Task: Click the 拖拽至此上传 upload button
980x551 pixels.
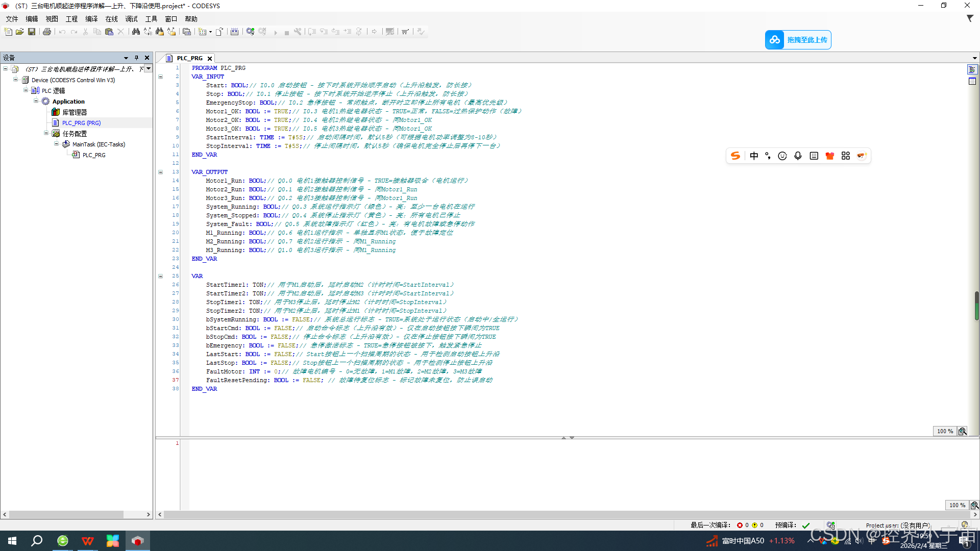Action: coord(798,40)
